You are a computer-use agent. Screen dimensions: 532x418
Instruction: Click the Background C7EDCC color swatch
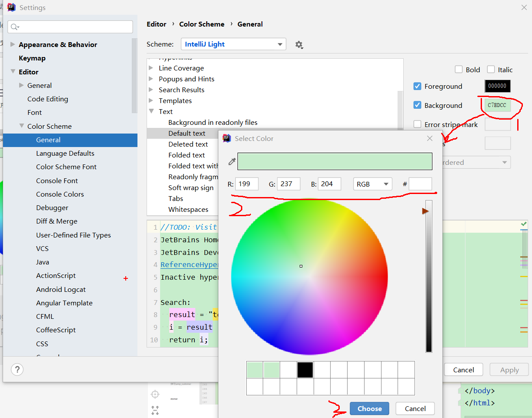[x=497, y=105]
